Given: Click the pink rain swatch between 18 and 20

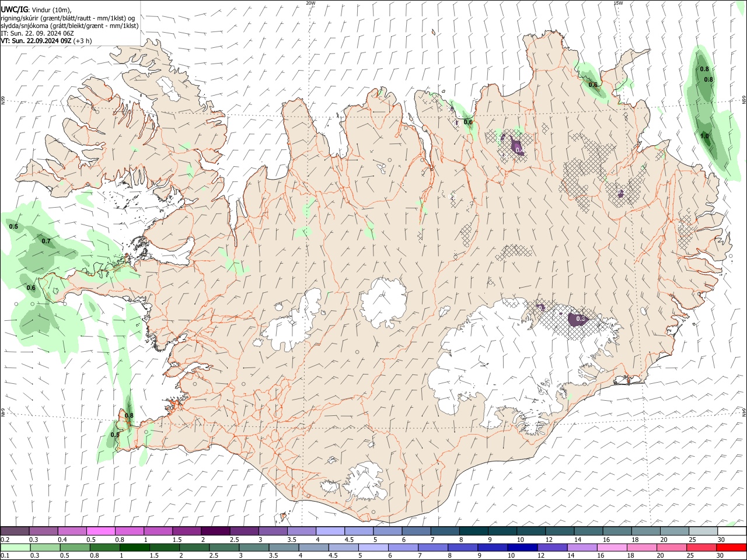Looking at the screenshot, I should point(641,547).
